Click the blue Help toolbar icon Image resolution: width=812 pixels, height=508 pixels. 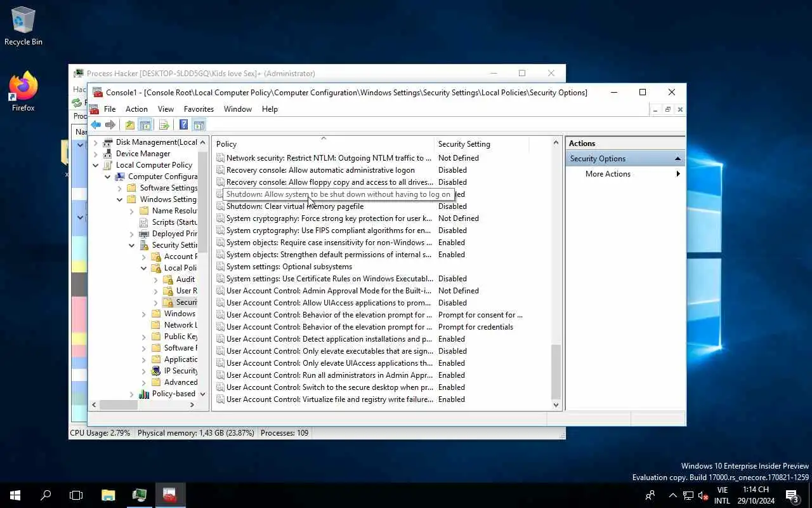pos(183,125)
